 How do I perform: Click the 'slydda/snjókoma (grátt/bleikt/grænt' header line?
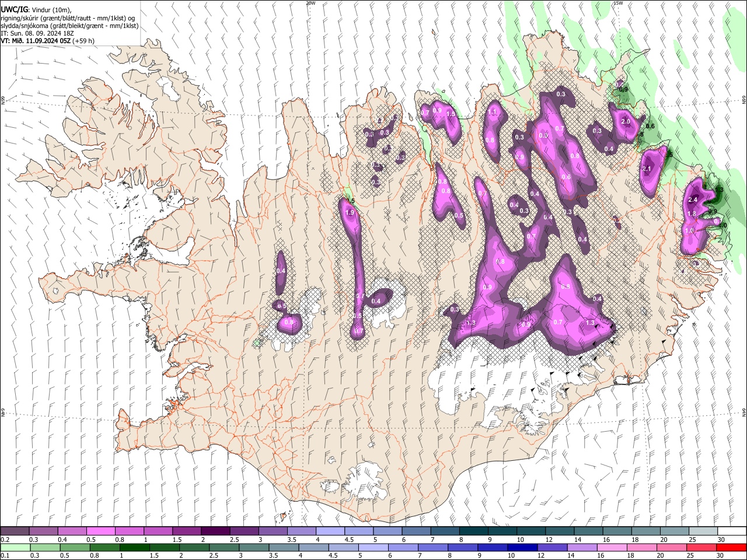coord(69,26)
